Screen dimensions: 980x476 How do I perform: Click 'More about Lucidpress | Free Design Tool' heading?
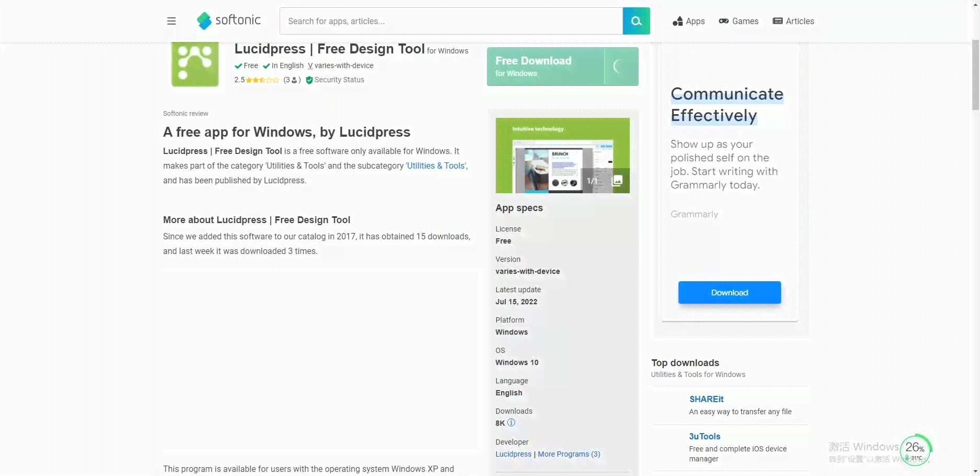257,220
